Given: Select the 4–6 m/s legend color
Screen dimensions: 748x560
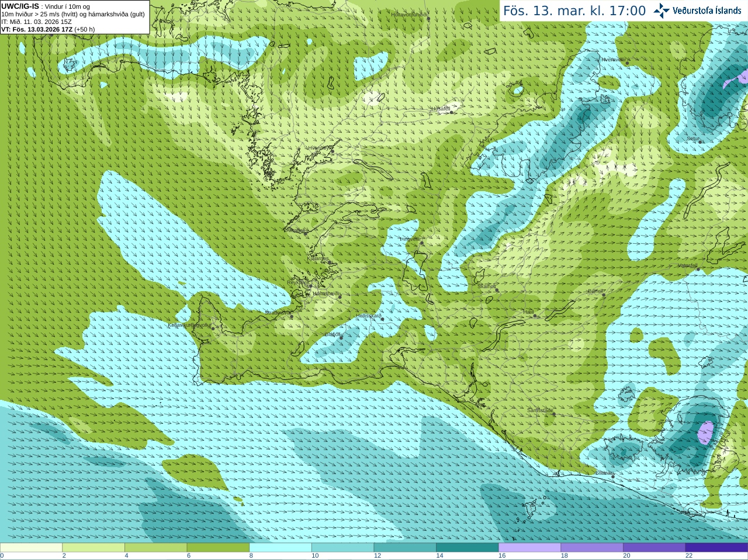Looking at the screenshot, I should pyautogui.click(x=156, y=548).
